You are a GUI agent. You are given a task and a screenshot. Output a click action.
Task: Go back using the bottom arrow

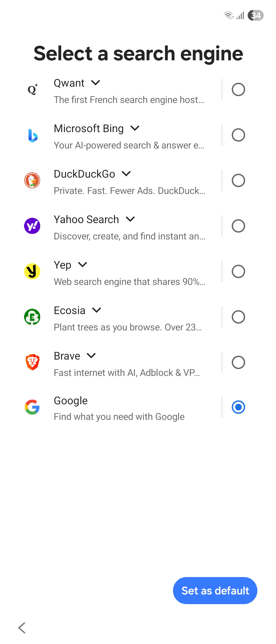click(22, 628)
